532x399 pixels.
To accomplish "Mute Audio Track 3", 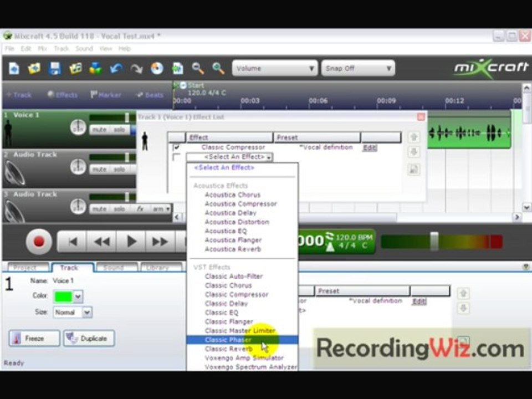I will 99,209.
